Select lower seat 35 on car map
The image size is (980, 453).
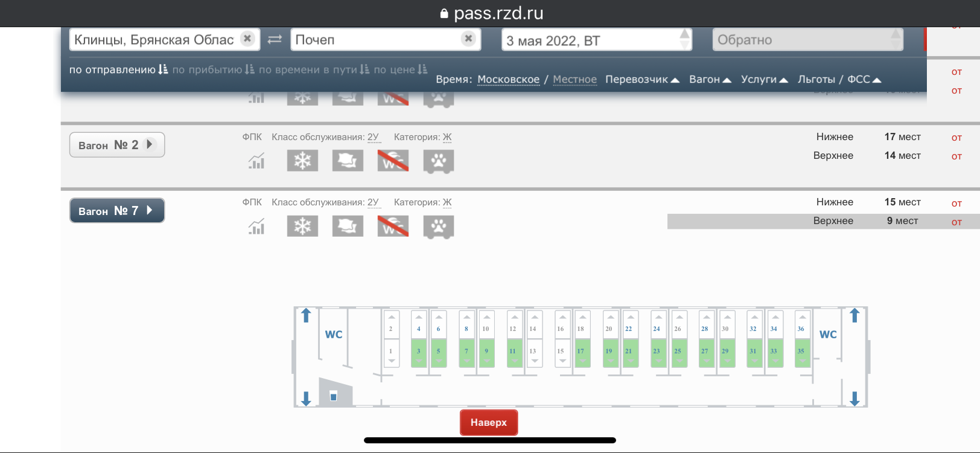[x=801, y=352]
